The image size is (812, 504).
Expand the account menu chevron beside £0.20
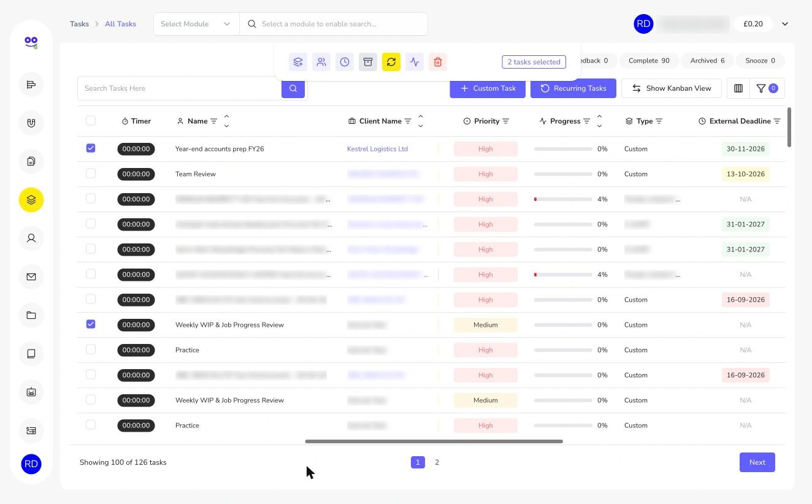click(x=785, y=24)
